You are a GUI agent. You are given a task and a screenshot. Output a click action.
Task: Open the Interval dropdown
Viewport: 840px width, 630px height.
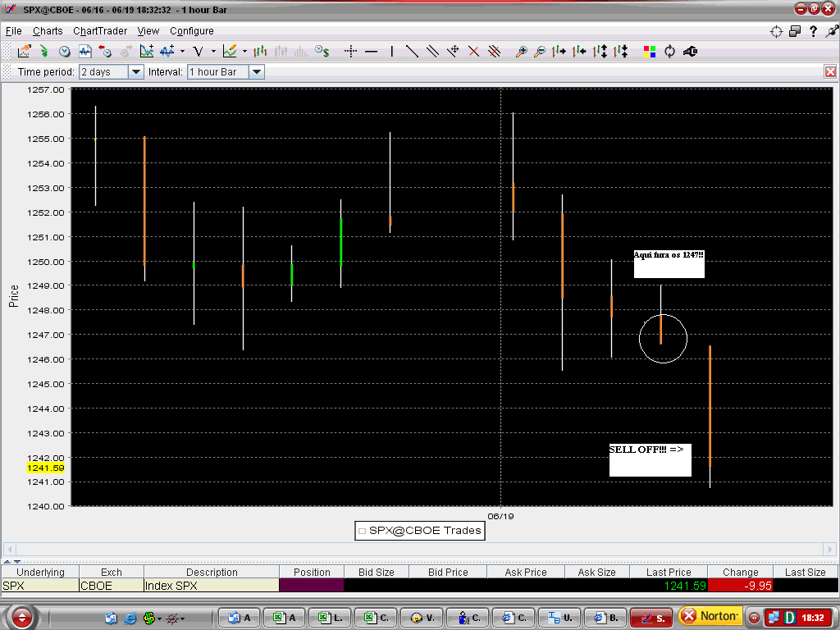point(256,71)
